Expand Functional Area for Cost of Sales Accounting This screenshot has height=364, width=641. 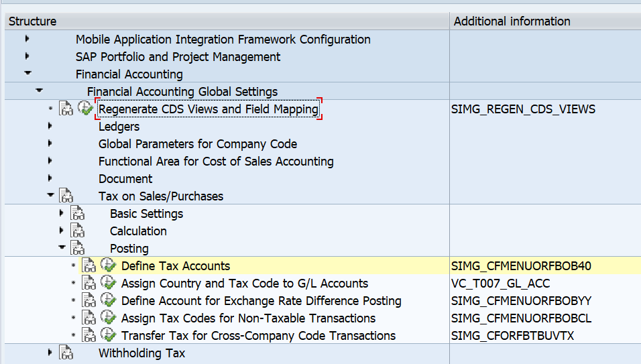tap(50, 161)
